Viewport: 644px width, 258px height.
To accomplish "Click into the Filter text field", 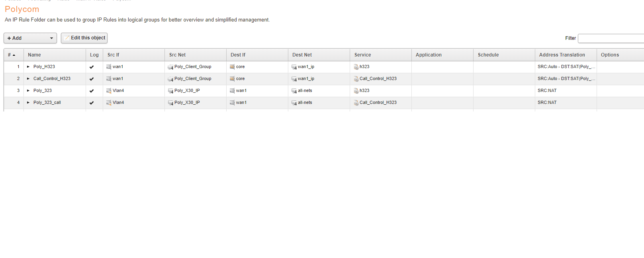I will tap(611, 38).
